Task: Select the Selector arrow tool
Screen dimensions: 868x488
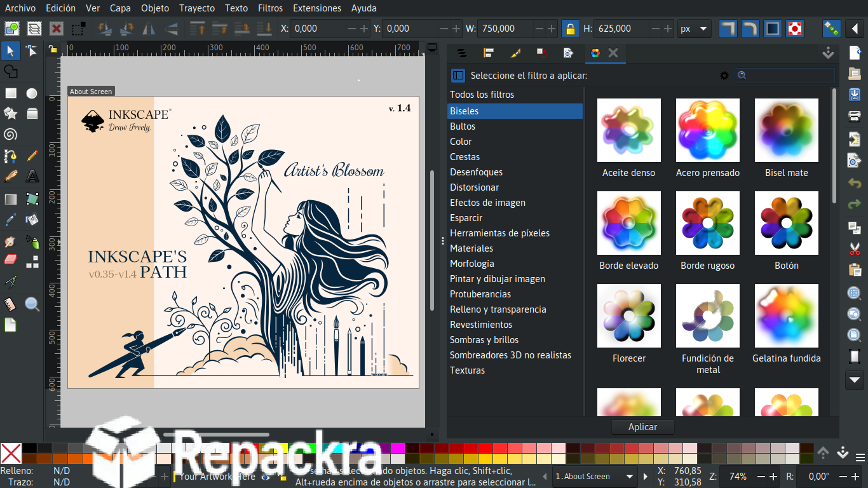Action: point(11,50)
